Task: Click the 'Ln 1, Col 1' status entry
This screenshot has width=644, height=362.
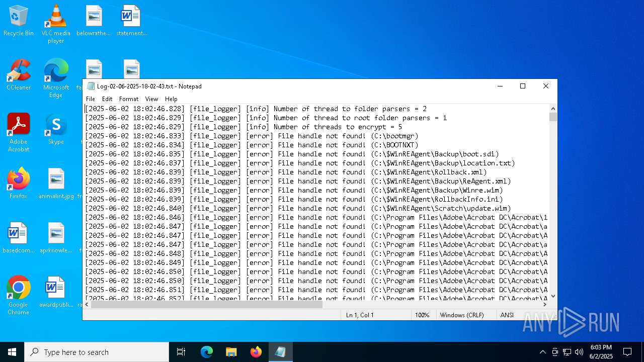Action: [x=360, y=315]
